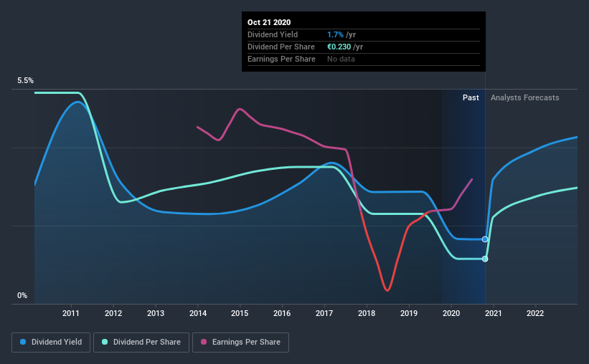Click the No data earnings value in tooltip

[341, 59]
